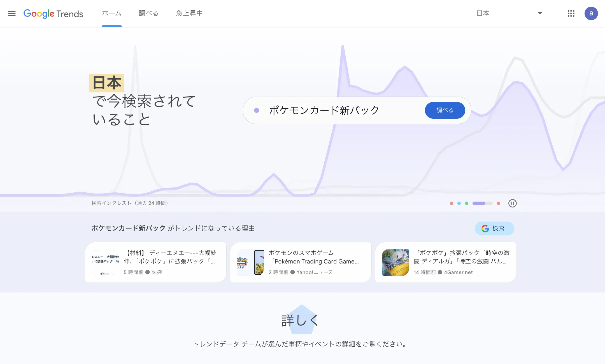This screenshot has height=364, width=605.
Task: Click the Pokémon TCG Pocket thumbnail
Action: coord(250,262)
